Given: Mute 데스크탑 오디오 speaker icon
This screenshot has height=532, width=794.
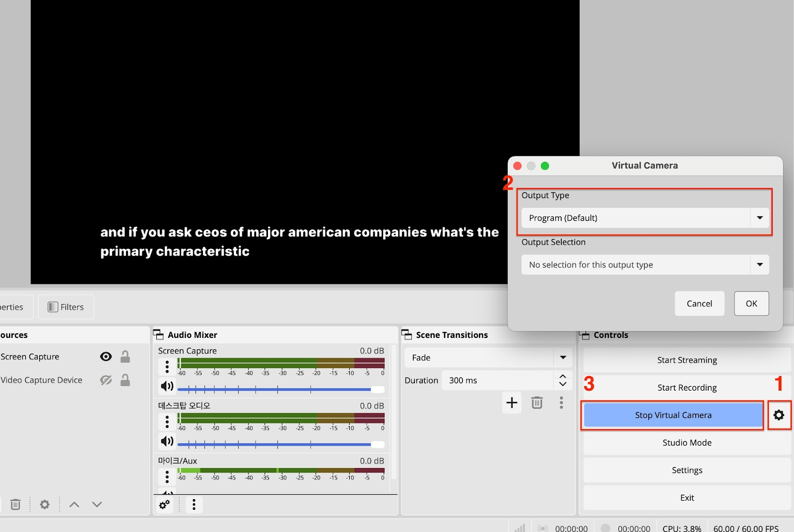Looking at the screenshot, I should tap(167, 441).
